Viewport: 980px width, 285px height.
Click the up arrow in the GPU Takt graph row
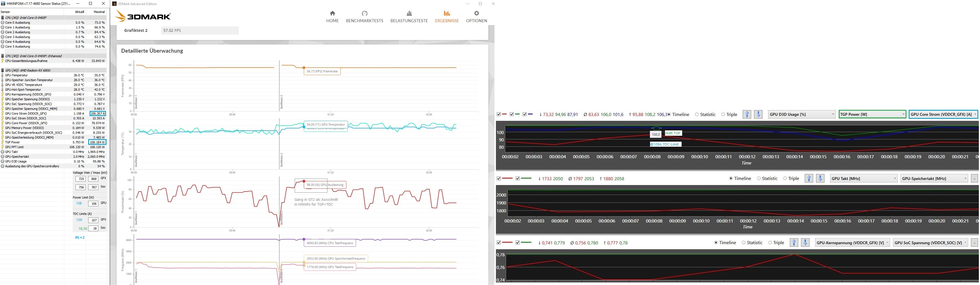coord(809,179)
